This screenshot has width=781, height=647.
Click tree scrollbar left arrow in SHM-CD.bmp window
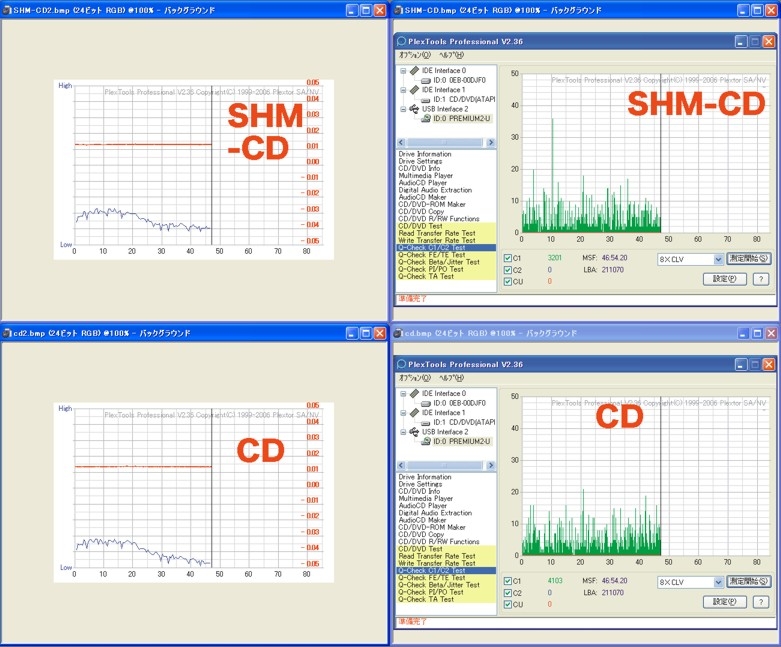(x=401, y=142)
